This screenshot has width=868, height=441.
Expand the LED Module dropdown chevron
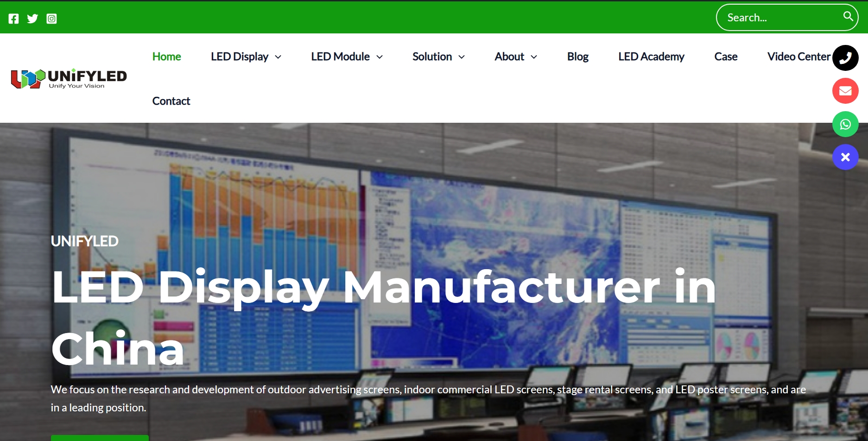point(380,57)
